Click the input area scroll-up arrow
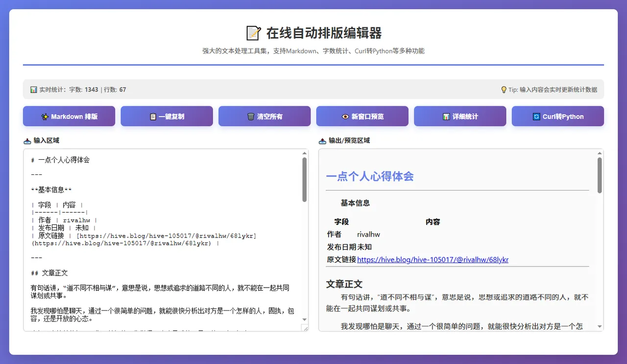Screen dimensions: 627x364 pos(305,153)
